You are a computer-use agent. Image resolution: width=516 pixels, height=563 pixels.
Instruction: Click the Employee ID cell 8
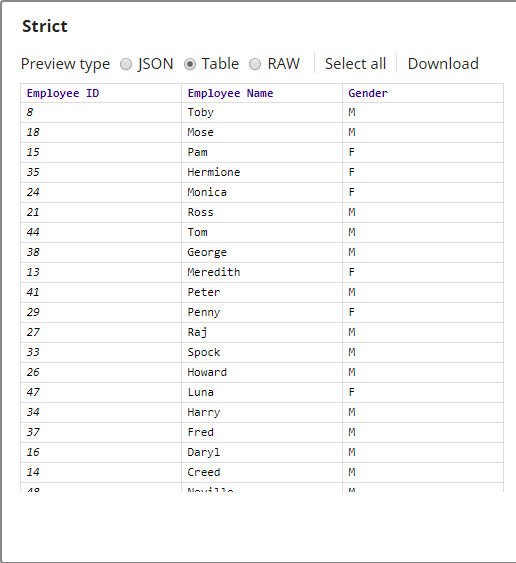[x=101, y=113]
